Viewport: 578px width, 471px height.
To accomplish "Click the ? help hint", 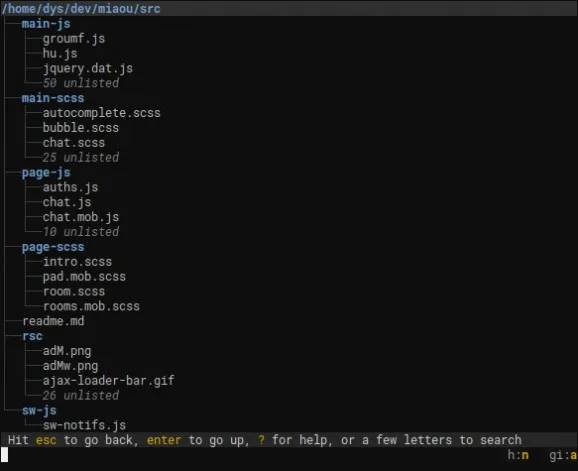I will [261, 440].
